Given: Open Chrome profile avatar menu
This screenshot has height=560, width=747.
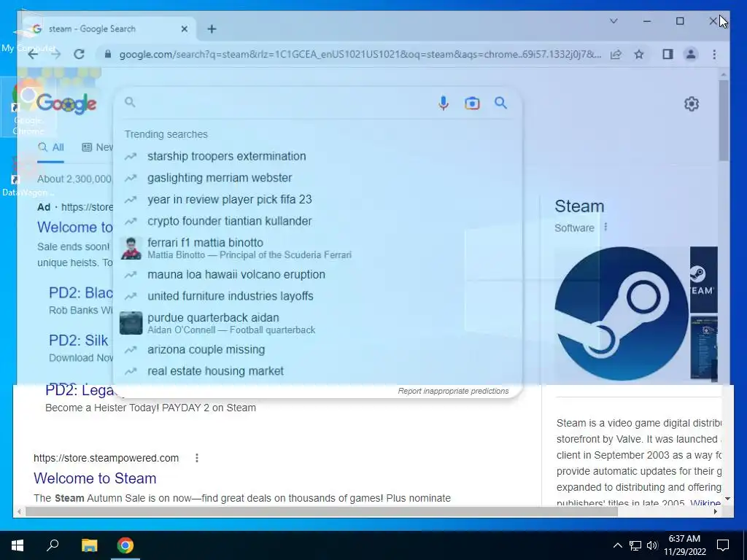Looking at the screenshot, I should [691, 54].
